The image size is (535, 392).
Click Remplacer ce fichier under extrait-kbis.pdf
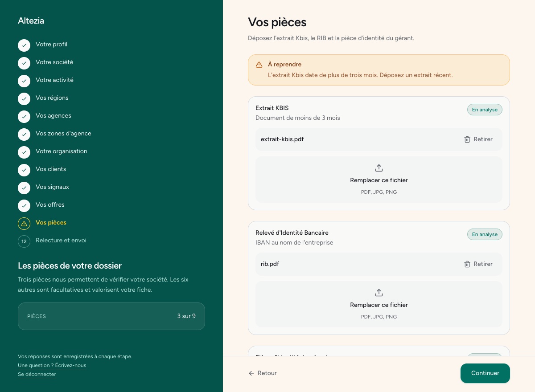click(379, 180)
